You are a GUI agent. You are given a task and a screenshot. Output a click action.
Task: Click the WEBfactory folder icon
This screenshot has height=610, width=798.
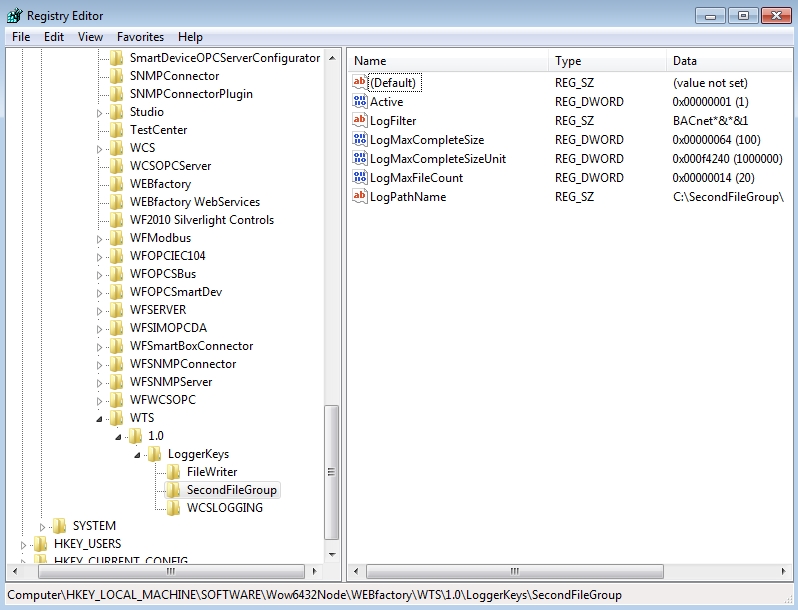tap(117, 184)
